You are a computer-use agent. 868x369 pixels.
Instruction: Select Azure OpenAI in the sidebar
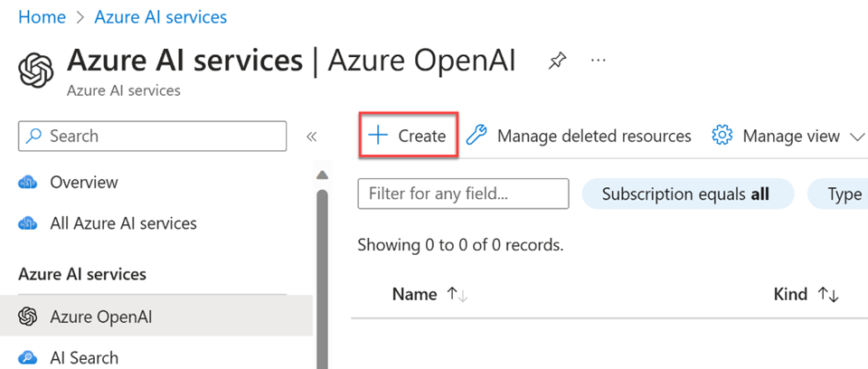(x=156, y=317)
